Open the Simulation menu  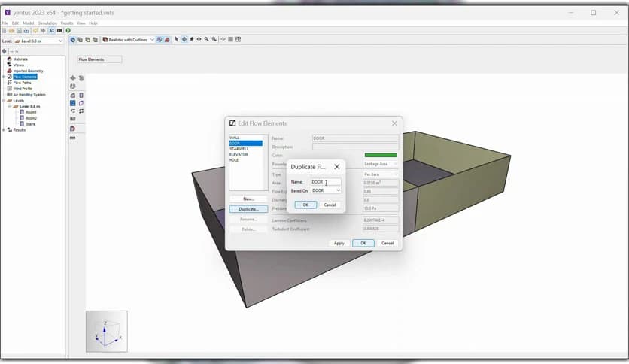point(47,23)
